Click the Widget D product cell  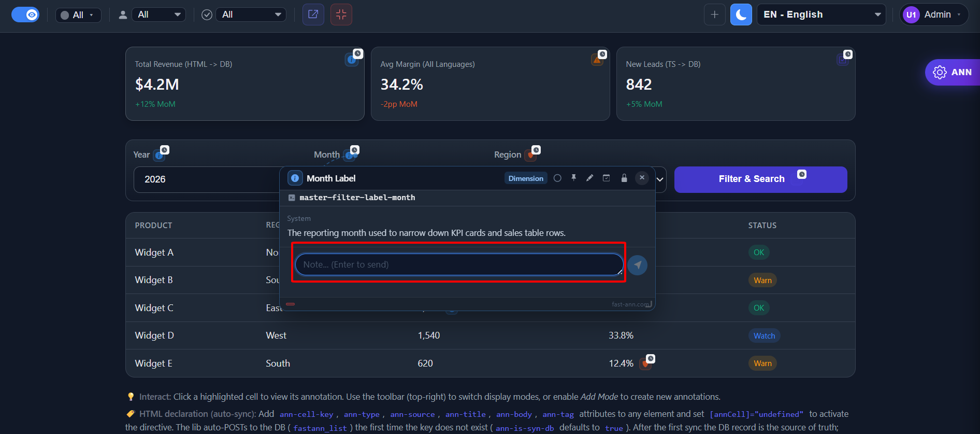tap(154, 335)
